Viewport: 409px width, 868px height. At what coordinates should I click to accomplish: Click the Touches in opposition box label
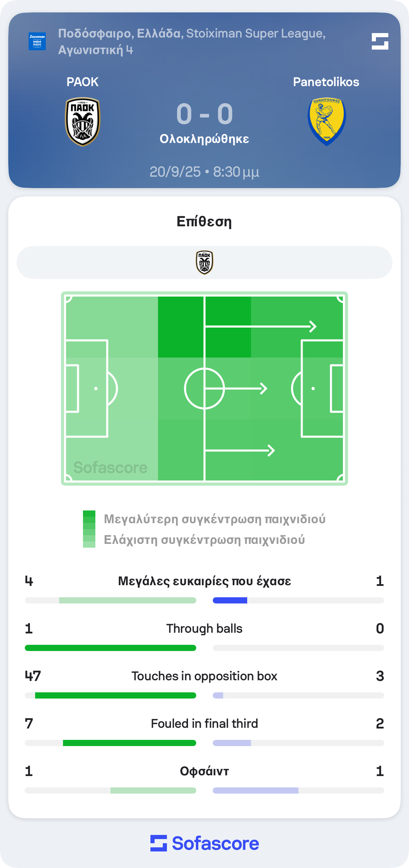pyautogui.click(x=204, y=676)
